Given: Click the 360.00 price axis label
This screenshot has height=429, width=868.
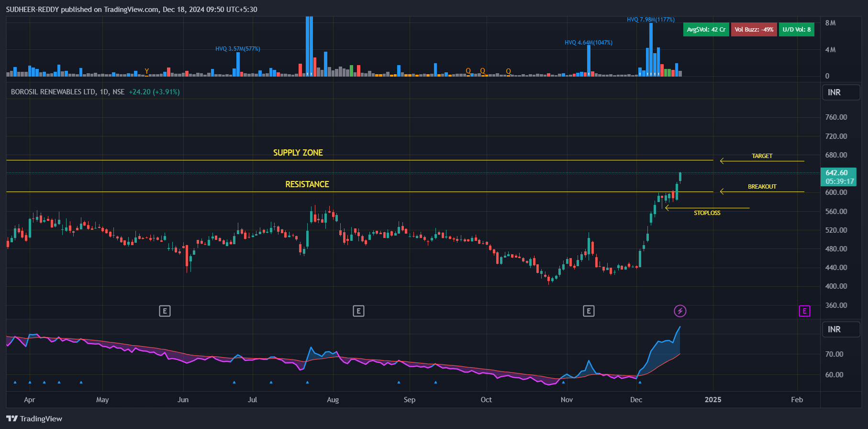Looking at the screenshot, I should click(836, 305).
